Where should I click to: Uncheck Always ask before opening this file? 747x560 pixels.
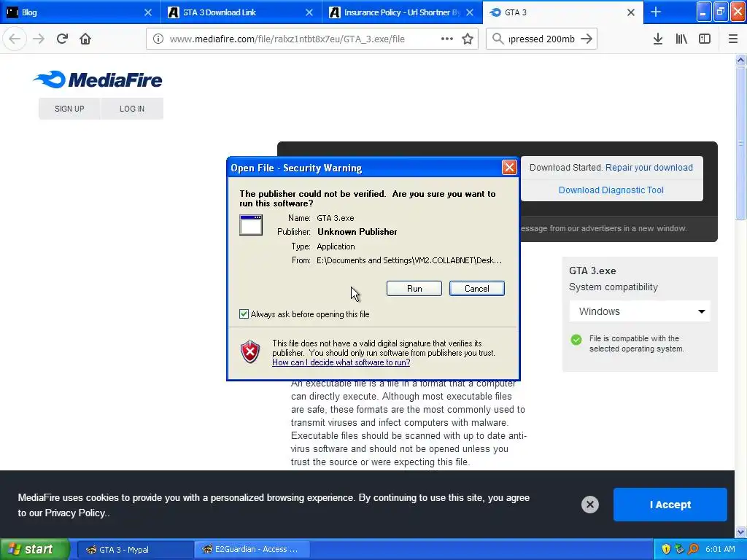coord(244,314)
